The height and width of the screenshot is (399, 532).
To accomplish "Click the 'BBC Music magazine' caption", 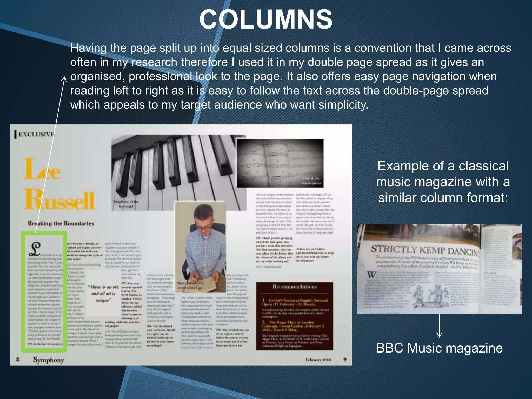I will pos(439,348).
